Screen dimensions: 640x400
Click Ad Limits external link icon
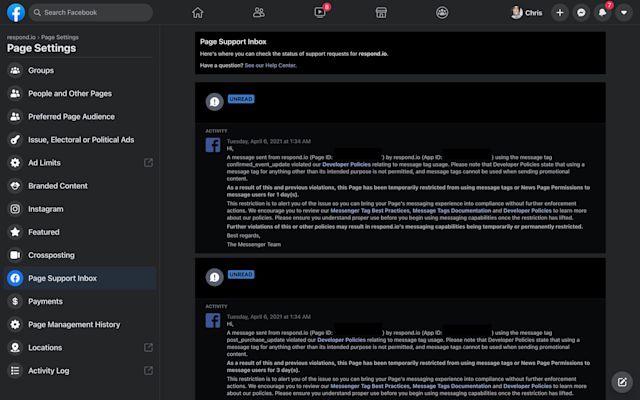[149, 163]
